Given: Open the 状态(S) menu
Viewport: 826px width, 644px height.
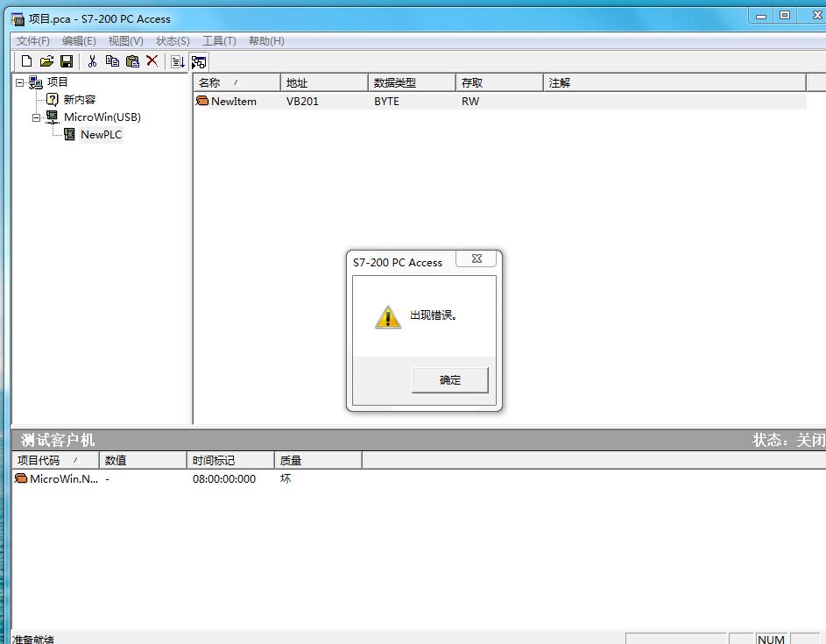Looking at the screenshot, I should [x=173, y=41].
